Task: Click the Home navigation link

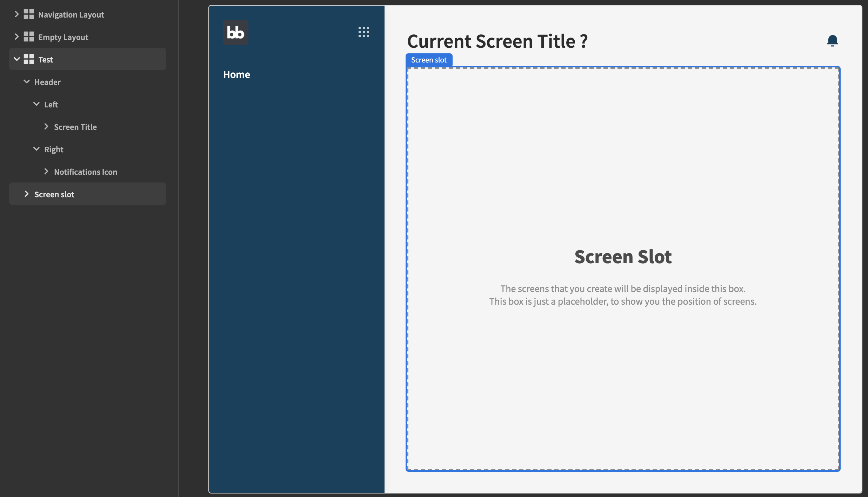Action: point(236,74)
